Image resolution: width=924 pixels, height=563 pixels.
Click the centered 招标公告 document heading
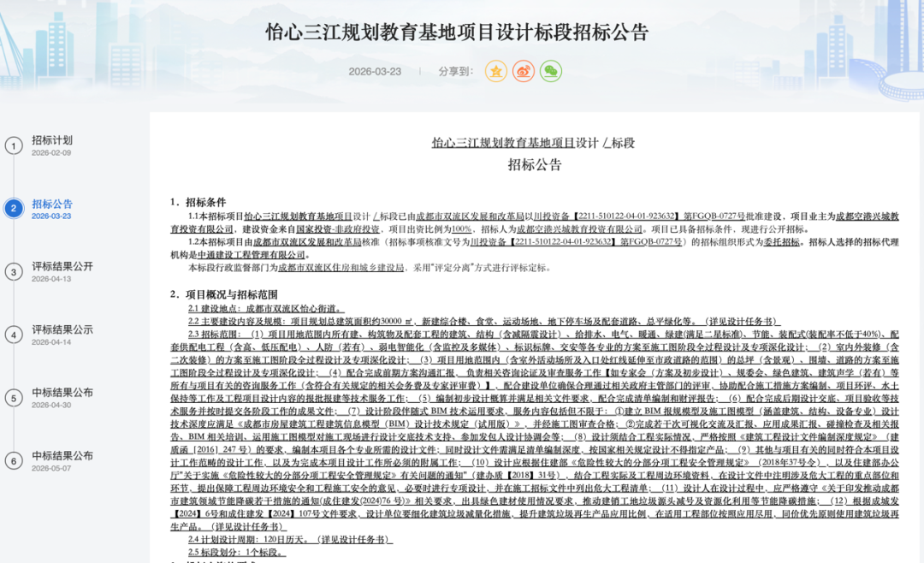535,164
